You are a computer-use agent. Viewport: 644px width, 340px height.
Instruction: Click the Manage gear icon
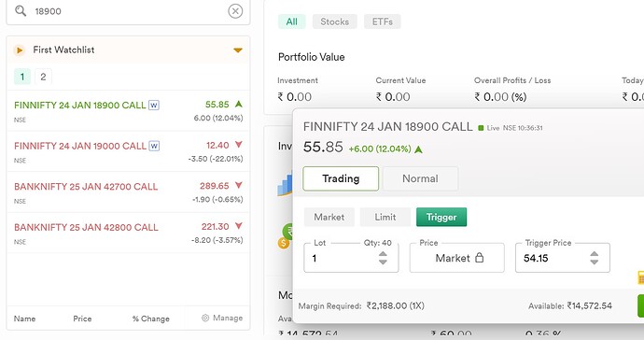[205, 318]
